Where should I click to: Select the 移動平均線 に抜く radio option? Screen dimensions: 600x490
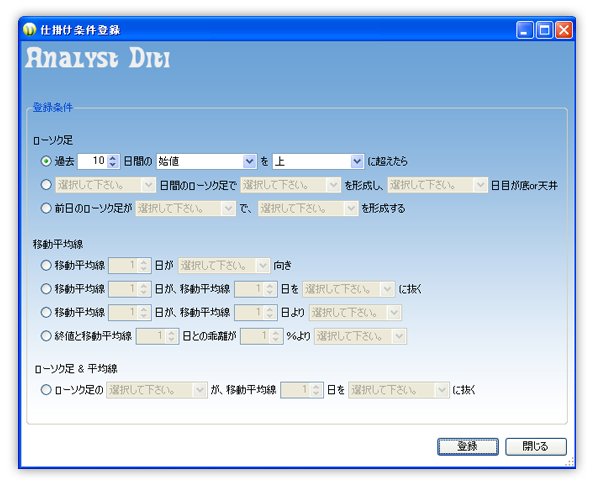tap(46, 289)
